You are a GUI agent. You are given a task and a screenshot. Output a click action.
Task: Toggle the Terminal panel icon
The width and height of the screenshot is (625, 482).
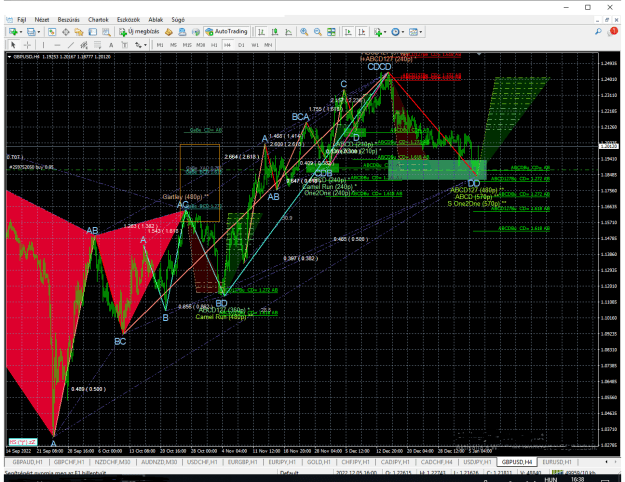92,32
